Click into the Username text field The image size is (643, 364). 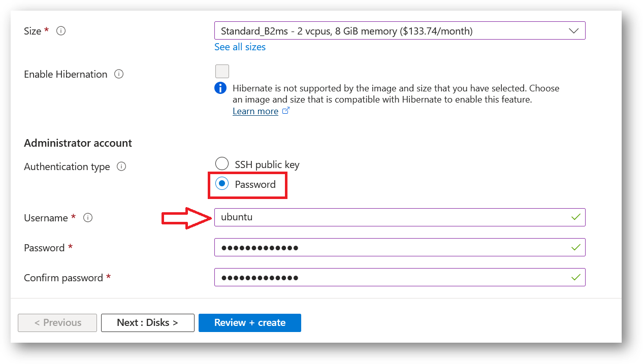point(391,217)
